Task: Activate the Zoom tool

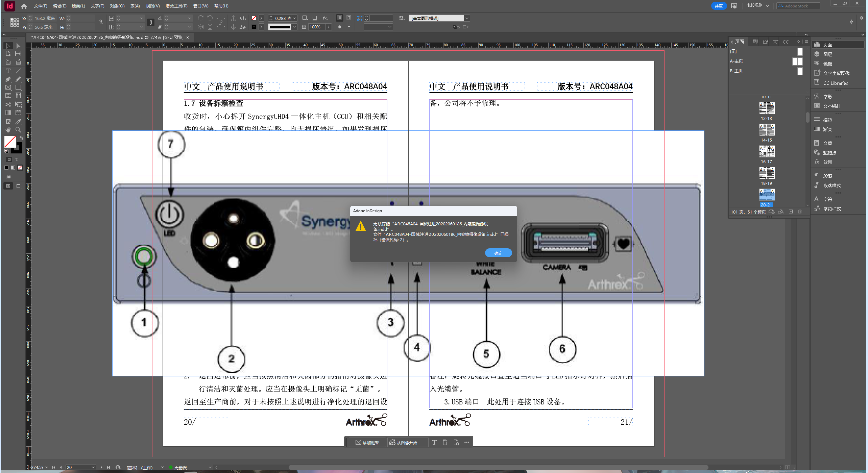Action: pyautogui.click(x=18, y=130)
